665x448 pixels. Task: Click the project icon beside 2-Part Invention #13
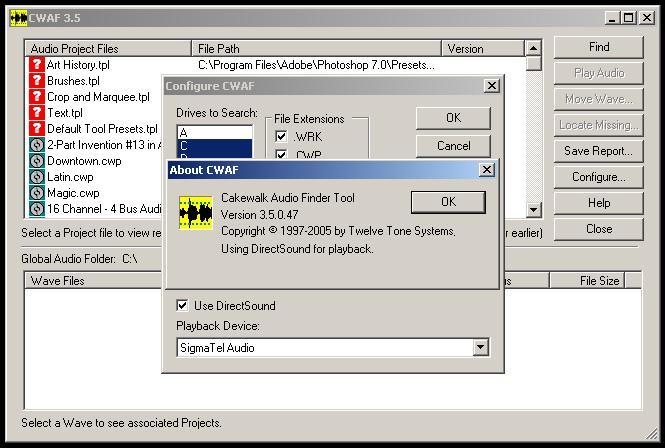tap(36, 145)
